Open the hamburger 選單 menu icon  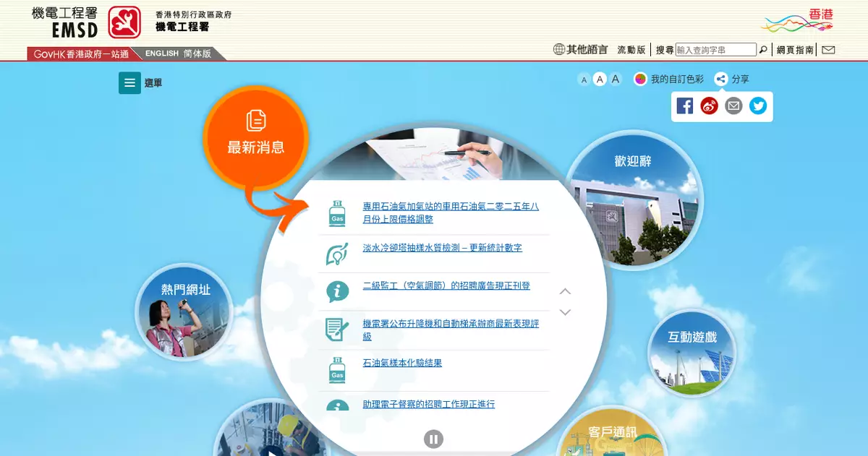(129, 83)
